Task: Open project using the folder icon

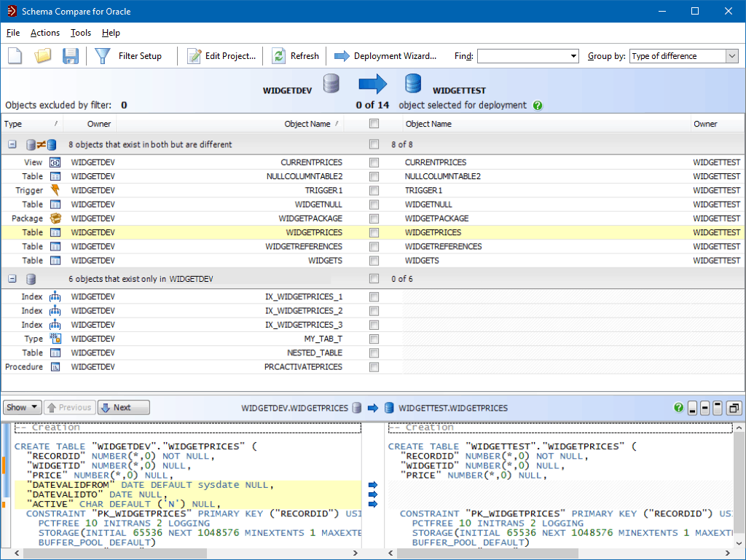Action: [x=43, y=56]
